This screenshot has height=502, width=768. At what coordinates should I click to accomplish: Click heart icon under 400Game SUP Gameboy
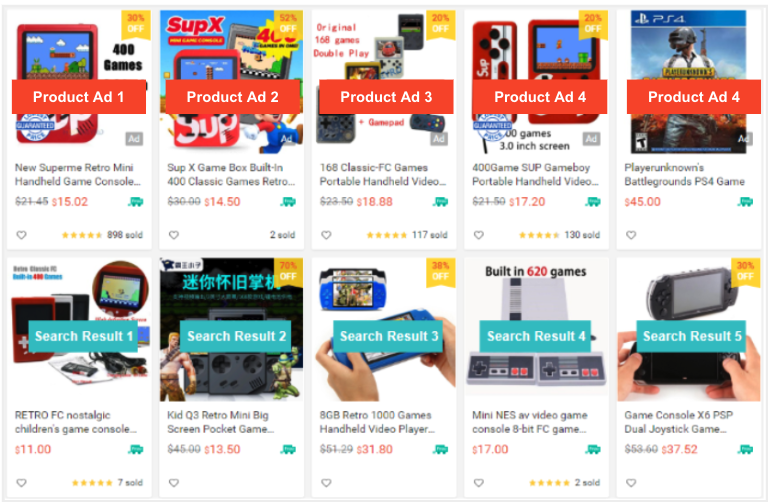click(479, 235)
